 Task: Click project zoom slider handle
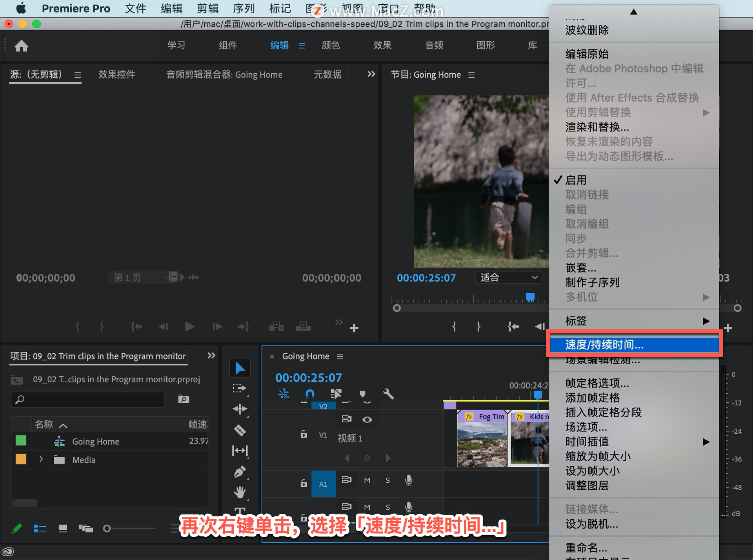tap(107, 529)
